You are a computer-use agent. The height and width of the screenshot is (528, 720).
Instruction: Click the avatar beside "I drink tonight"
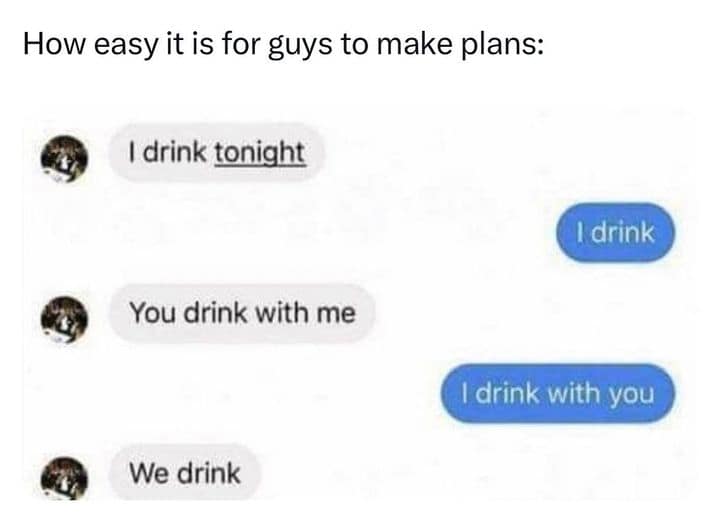coord(64,159)
